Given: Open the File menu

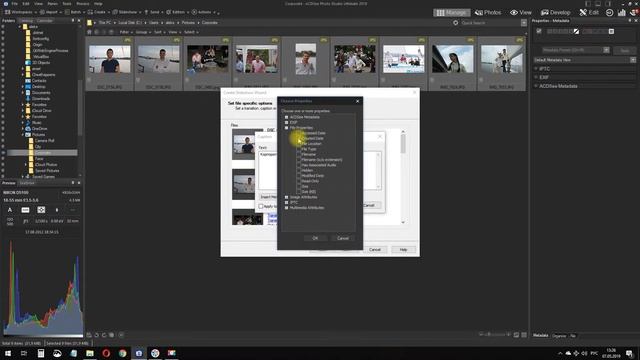Looking at the screenshot, I should click(x=14, y=4).
